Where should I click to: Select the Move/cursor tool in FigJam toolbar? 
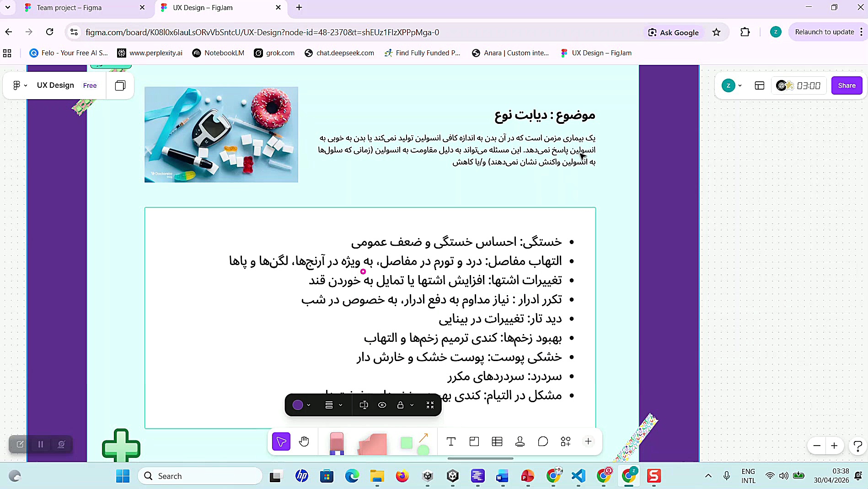click(281, 441)
